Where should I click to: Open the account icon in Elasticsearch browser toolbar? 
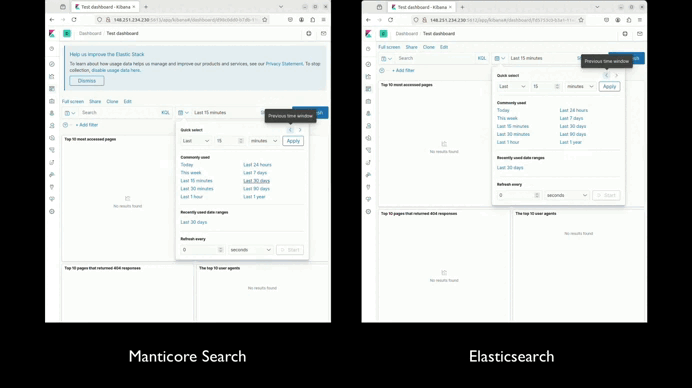(618, 20)
